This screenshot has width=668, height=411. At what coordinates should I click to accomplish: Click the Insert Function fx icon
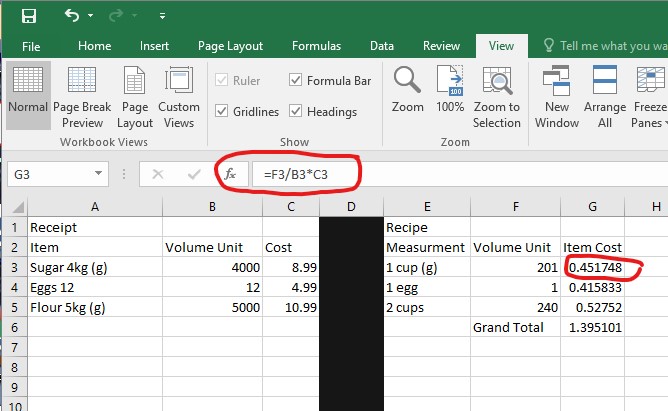(x=229, y=174)
